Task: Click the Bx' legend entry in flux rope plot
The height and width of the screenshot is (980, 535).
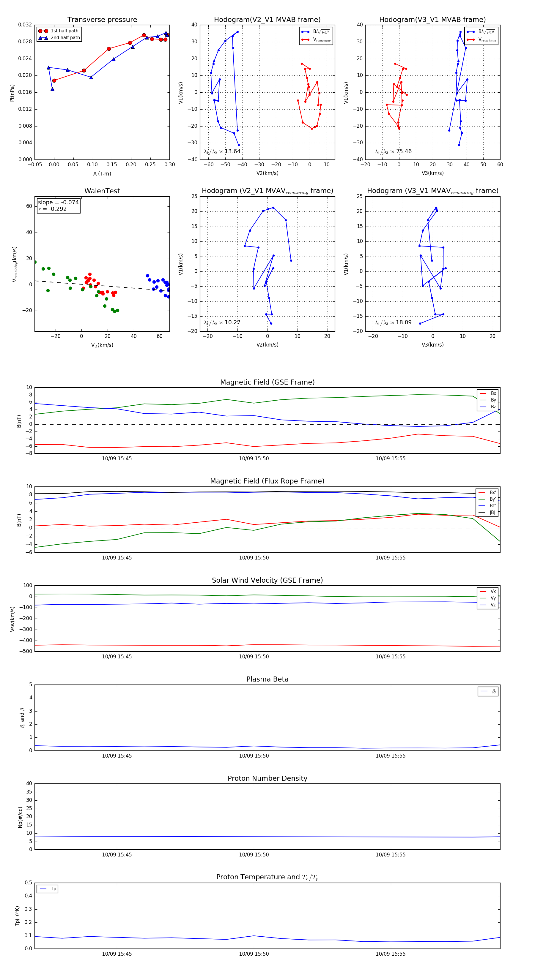Action: click(x=487, y=493)
